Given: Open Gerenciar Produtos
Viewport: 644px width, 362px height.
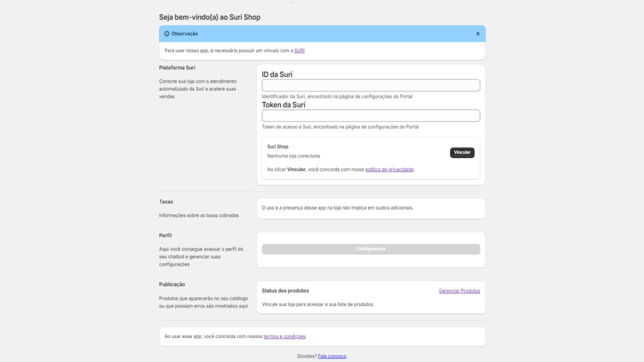Looking at the screenshot, I should click(x=459, y=290).
